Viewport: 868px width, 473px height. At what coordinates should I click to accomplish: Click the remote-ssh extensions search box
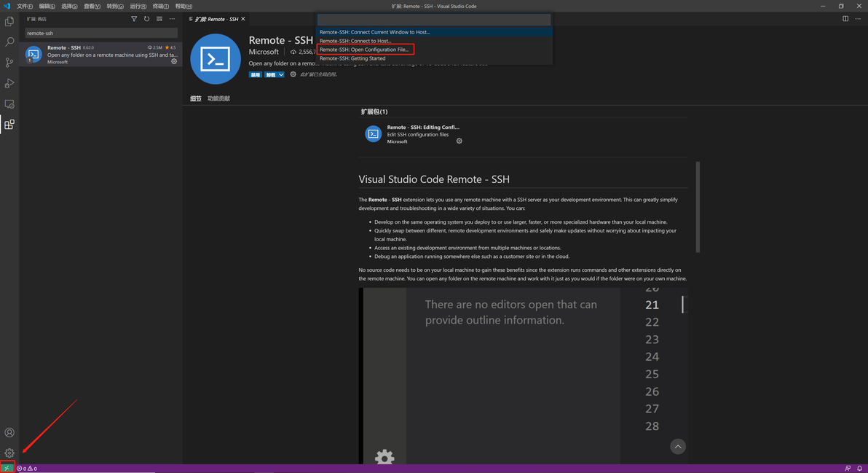pyautogui.click(x=100, y=34)
